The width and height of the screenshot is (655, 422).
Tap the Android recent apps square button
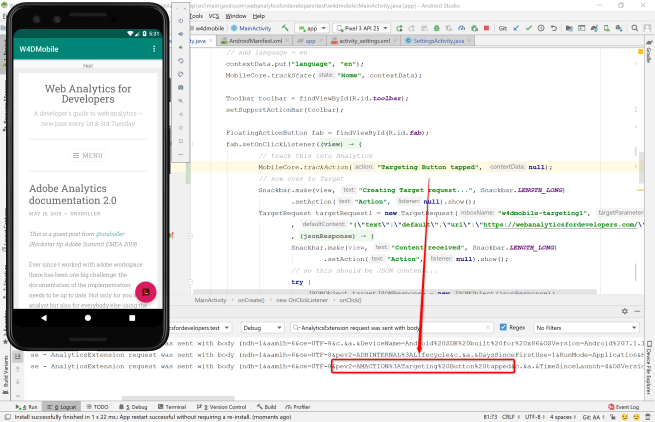click(133, 317)
